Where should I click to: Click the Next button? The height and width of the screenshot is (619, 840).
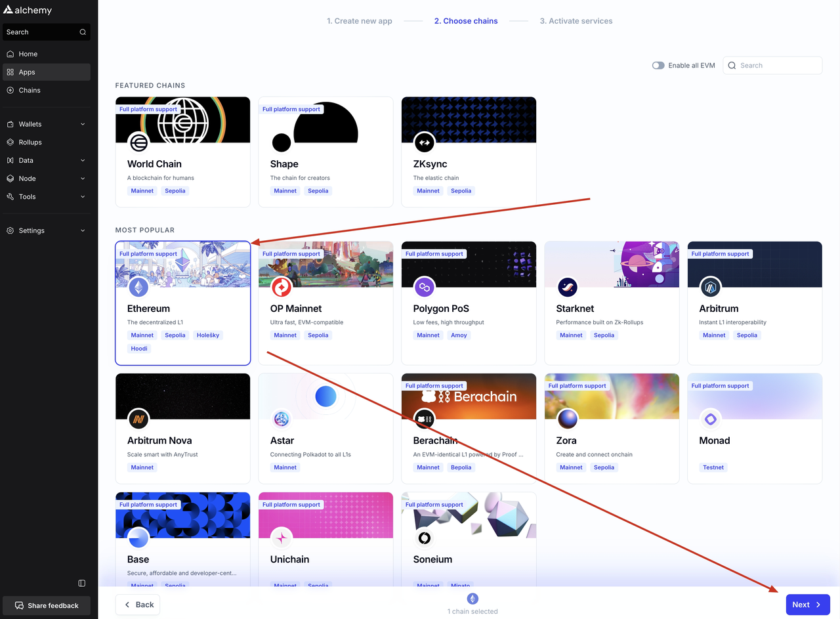pos(807,605)
